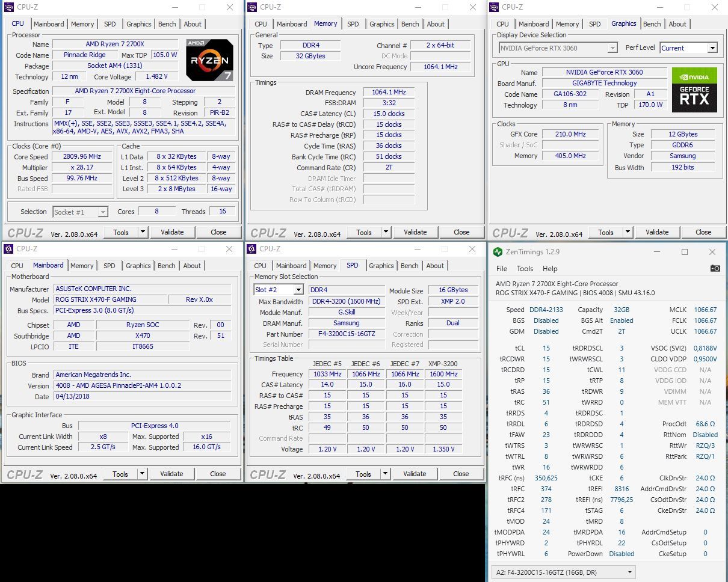Screen dimensions: 728x582
Task: Switch to CPU tab in Graphics tab window
Action: tap(503, 24)
